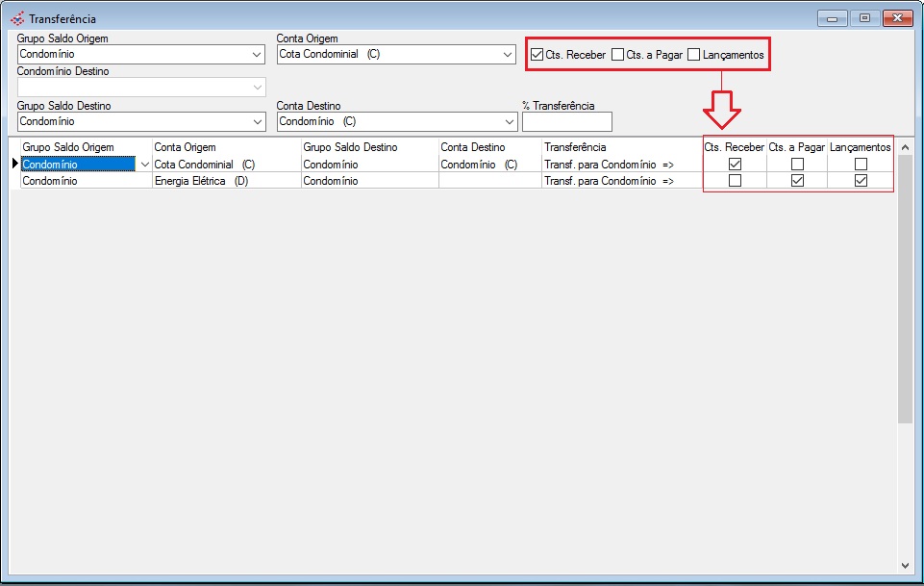
Task: Open the Grupo Saldo Origem dropdown
Action: tap(257, 55)
